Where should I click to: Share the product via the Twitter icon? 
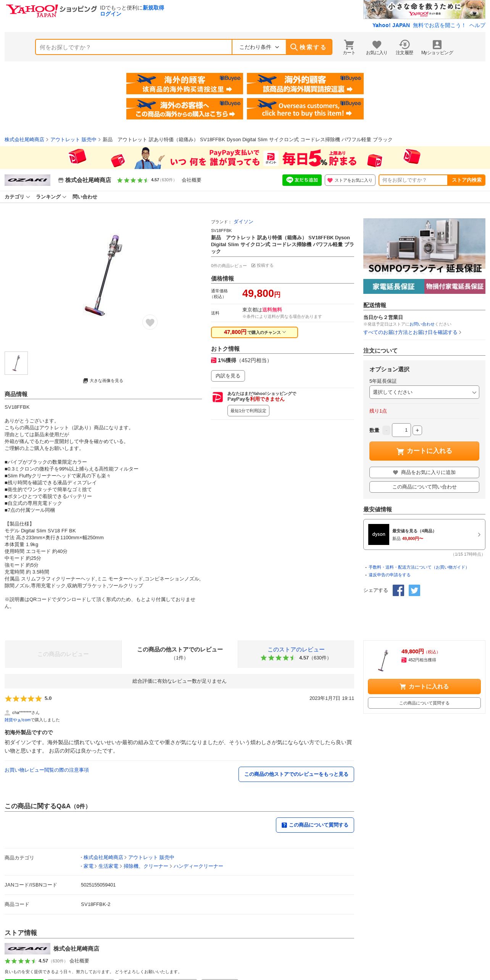point(414,590)
